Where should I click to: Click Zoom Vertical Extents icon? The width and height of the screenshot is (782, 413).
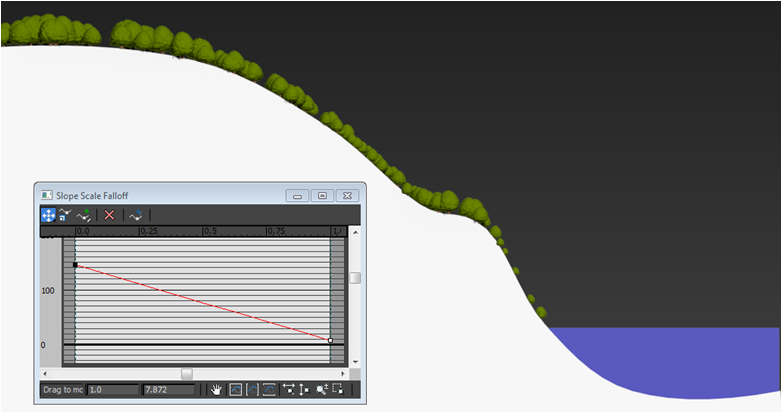269,389
